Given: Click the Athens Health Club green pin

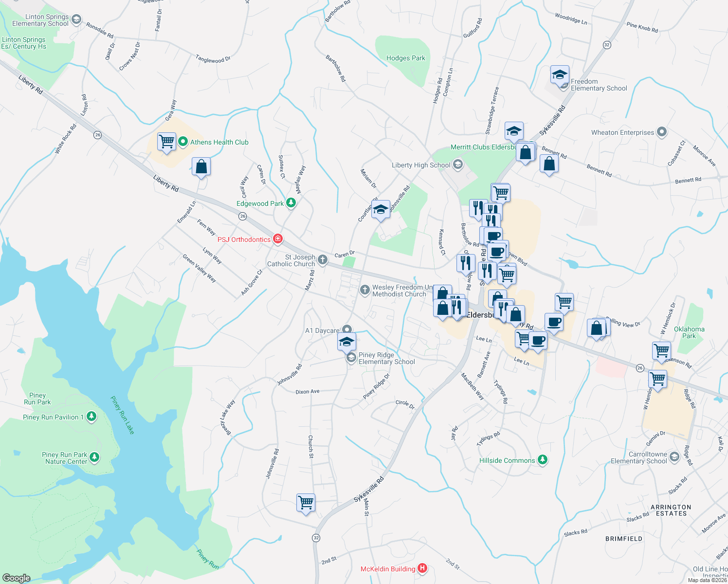Looking at the screenshot, I should pyautogui.click(x=183, y=142).
